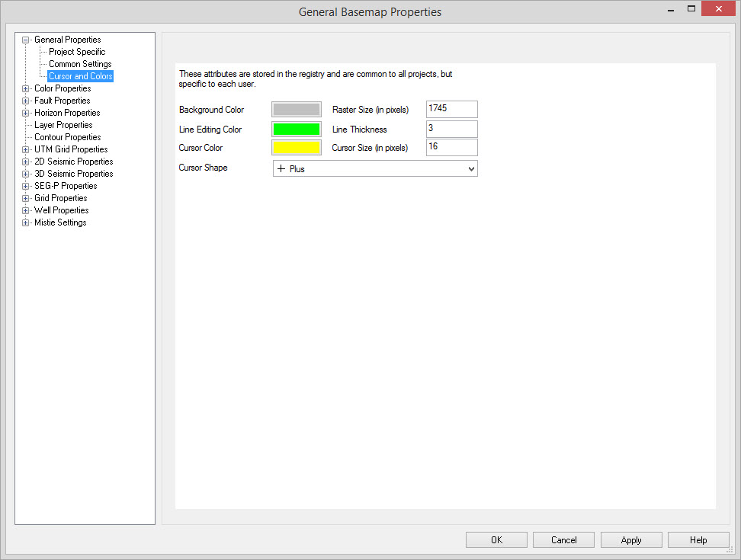
Task: Open the Common Settings tree item
Action: (x=80, y=64)
